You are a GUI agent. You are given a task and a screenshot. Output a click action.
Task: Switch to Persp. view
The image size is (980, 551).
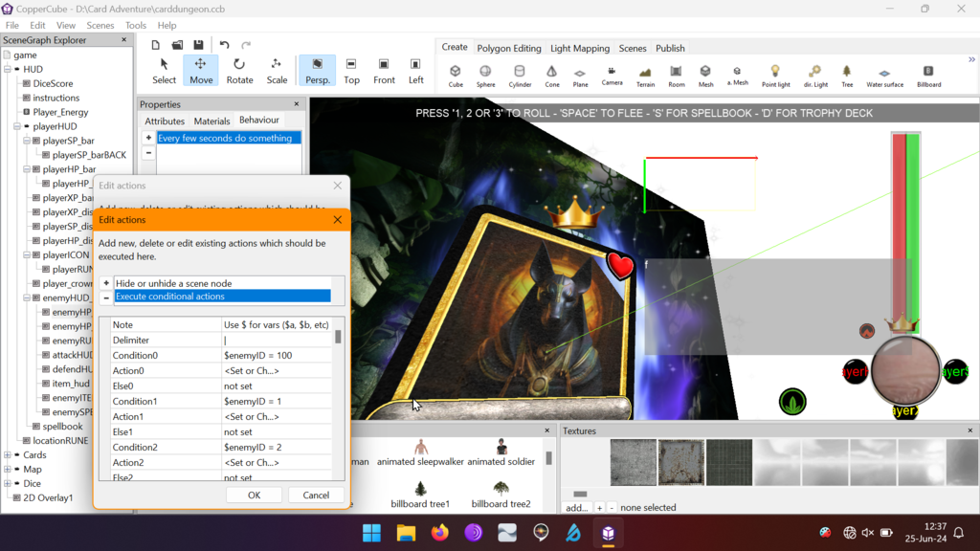tap(318, 71)
